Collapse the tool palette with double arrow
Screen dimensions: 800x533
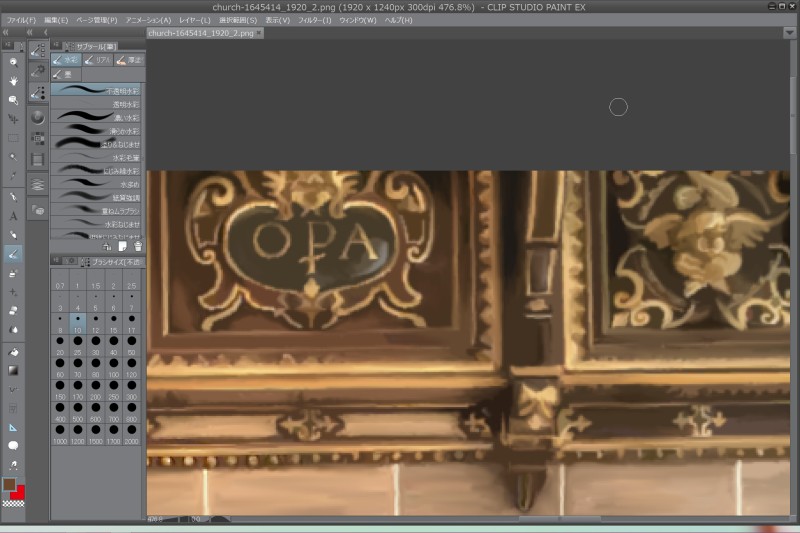tap(6, 33)
